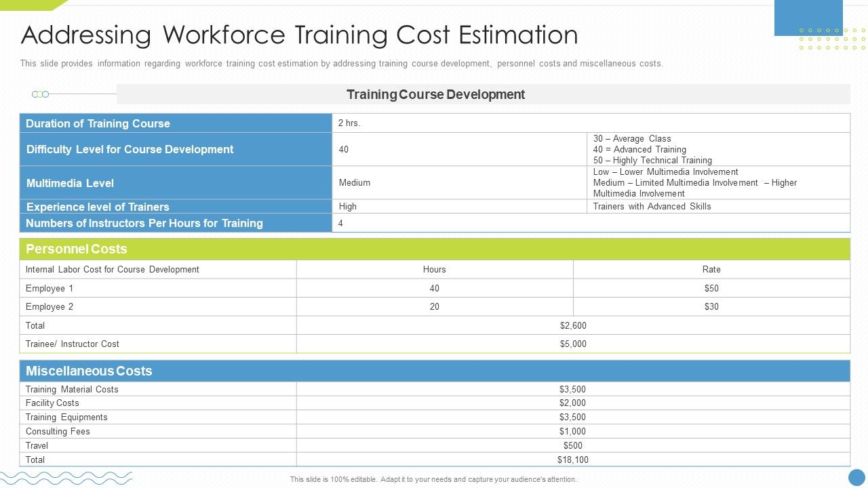Select the 'Training Equipments' row label
This screenshot has width=868, height=488.
point(66,417)
